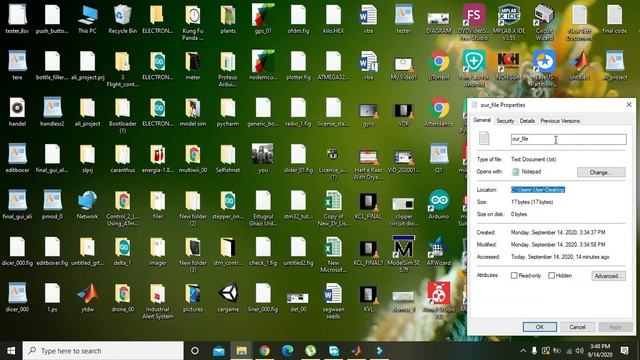The image size is (640, 360).
Task: Open the Windows Start menu
Action: pyautogui.click(x=11, y=351)
